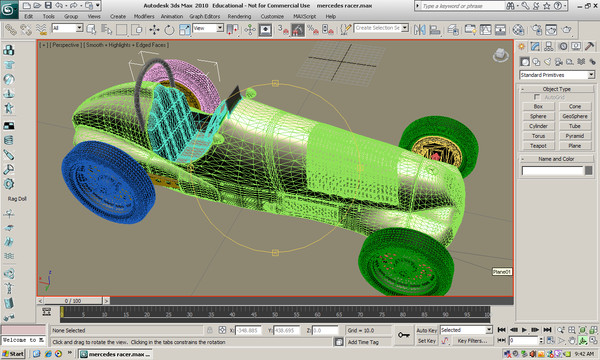The image size is (600, 360).
Task: Open Edit Named Selection Sets
Action: (x=346, y=29)
